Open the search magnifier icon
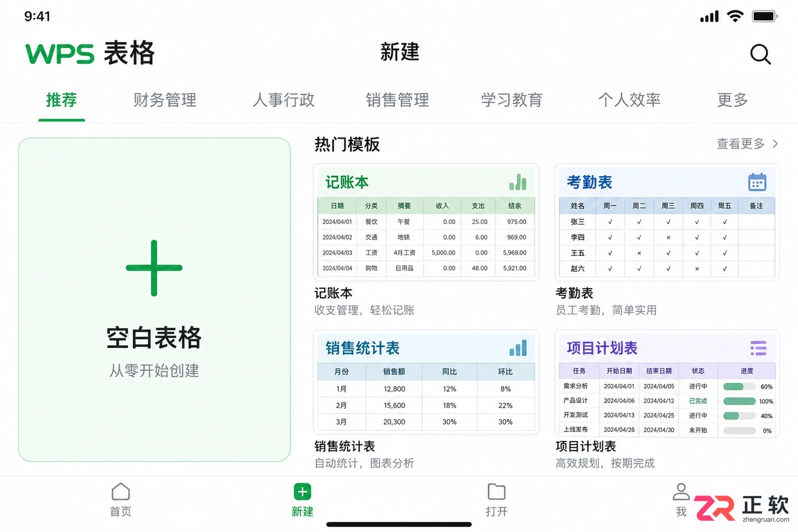This screenshot has height=532, width=798. pyautogui.click(x=760, y=54)
